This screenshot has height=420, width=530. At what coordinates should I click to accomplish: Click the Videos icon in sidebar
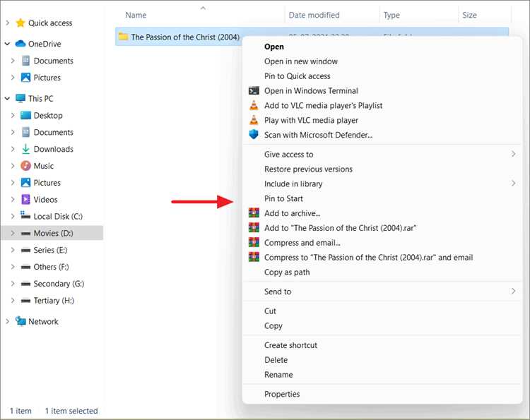pyautogui.click(x=25, y=200)
